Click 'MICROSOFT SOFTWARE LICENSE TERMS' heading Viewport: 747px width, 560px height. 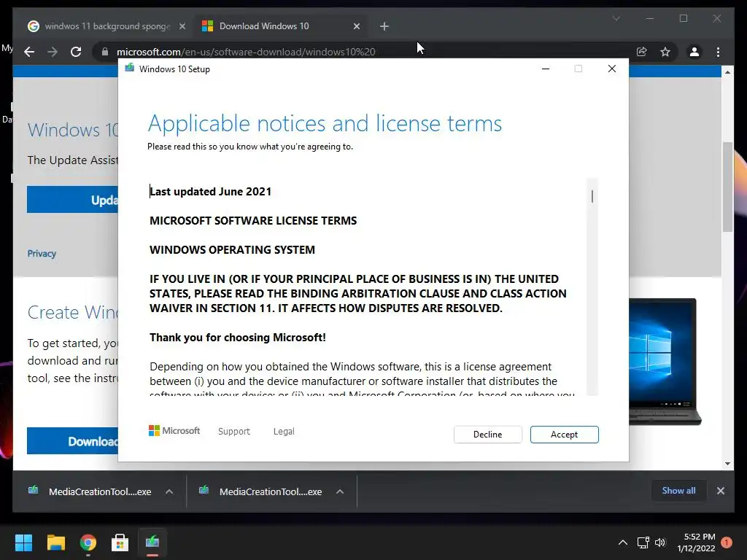pos(253,220)
